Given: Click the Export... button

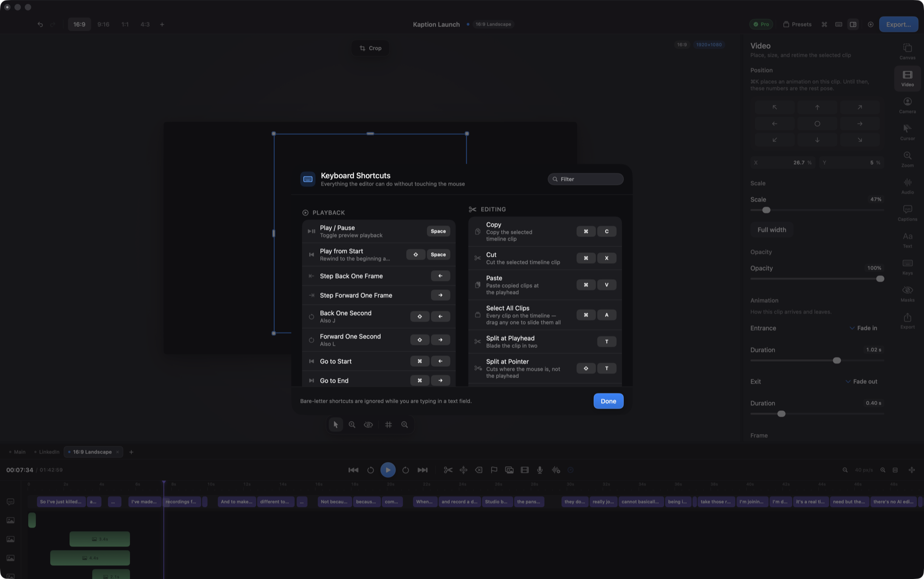Looking at the screenshot, I should (898, 24).
